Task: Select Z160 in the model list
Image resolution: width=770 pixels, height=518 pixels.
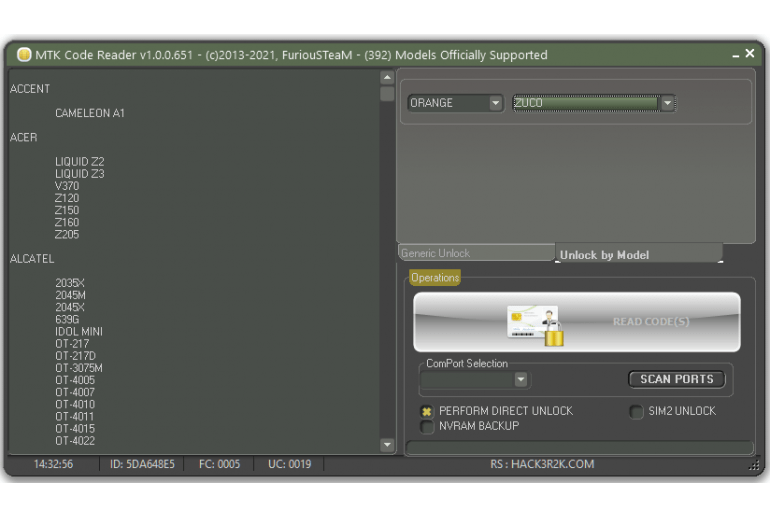Action: (x=67, y=222)
